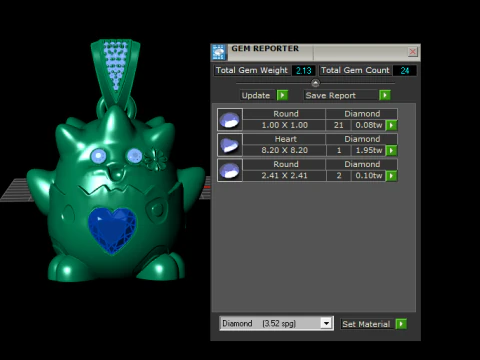Click the flower detail beside the character's eye
This screenshot has height=360, width=480.
tap(155, 159)
